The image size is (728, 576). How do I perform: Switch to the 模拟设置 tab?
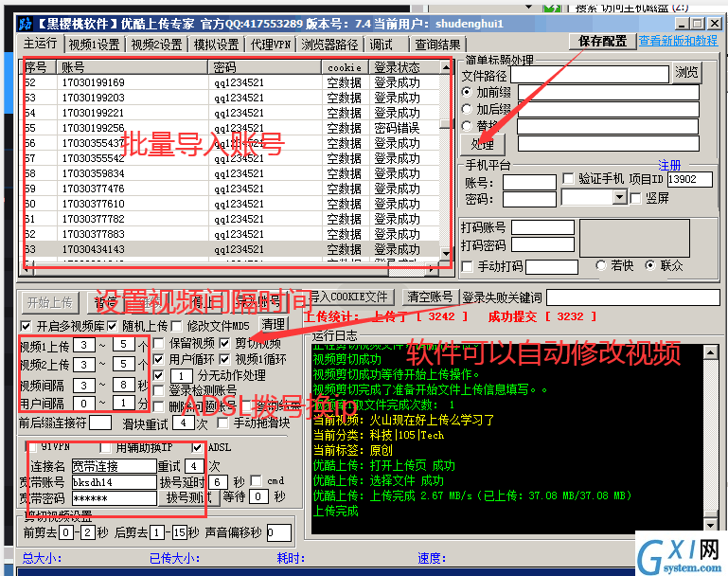coord(217,45)
